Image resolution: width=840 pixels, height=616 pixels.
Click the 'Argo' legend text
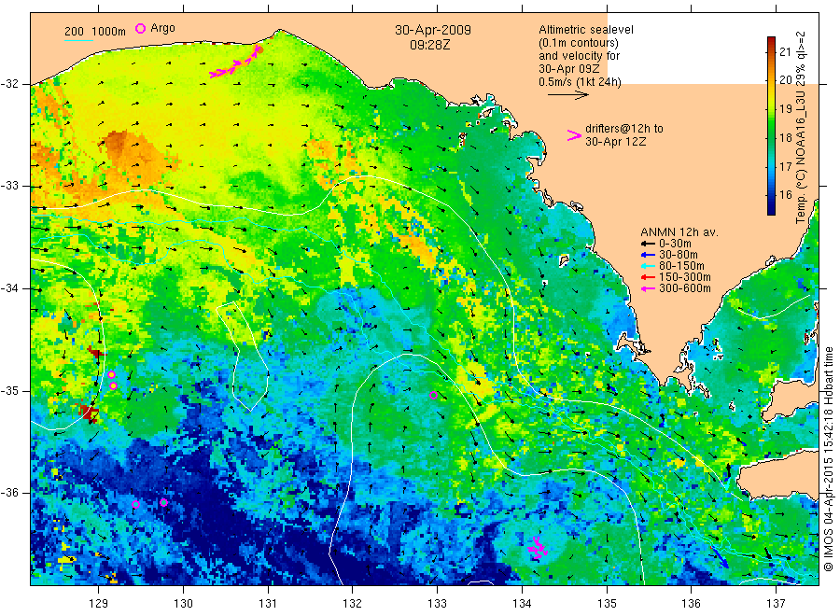162,28
